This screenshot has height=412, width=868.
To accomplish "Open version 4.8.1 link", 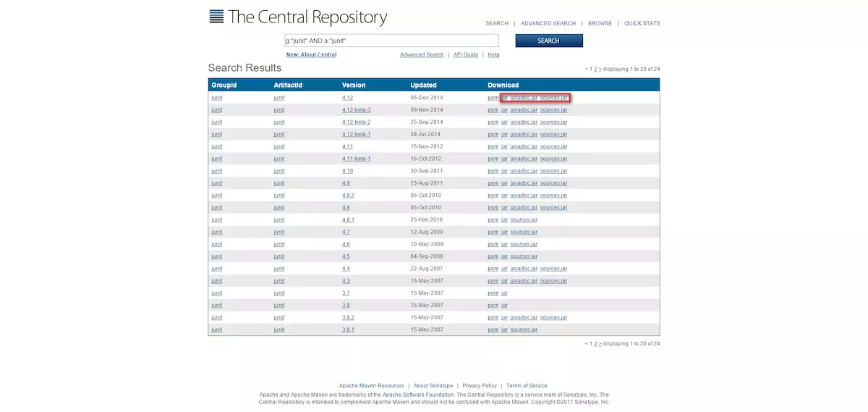I will 349,220.
